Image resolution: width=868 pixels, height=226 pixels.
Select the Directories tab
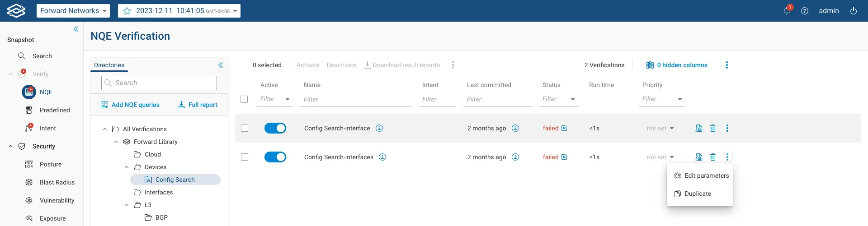pyautogui.click(x=109, y=65)
